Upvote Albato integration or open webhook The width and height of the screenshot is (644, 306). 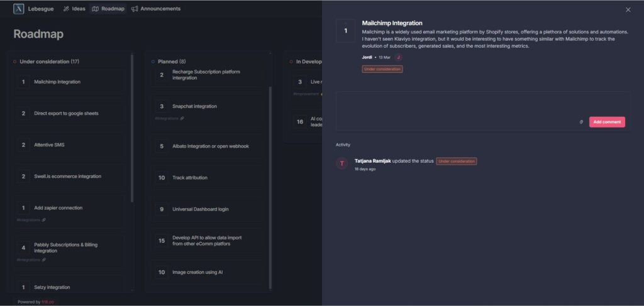pyautogui.click(x=162, y=146)
